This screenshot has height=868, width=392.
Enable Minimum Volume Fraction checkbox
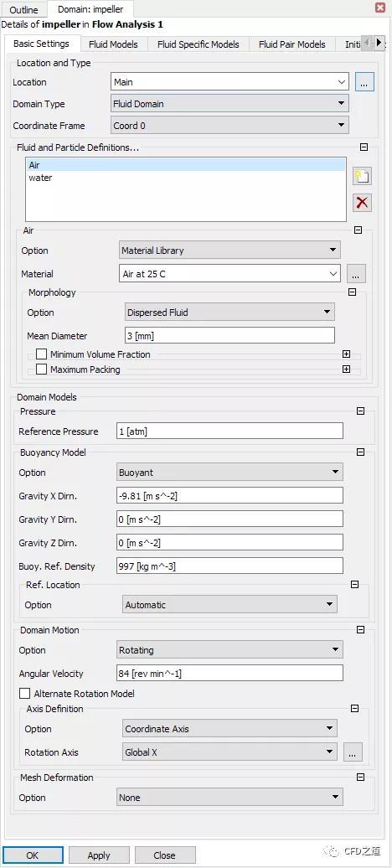point(42,354)
